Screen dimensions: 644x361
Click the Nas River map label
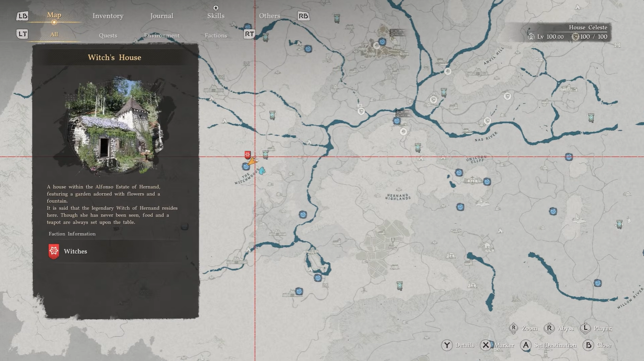point(486,136)
